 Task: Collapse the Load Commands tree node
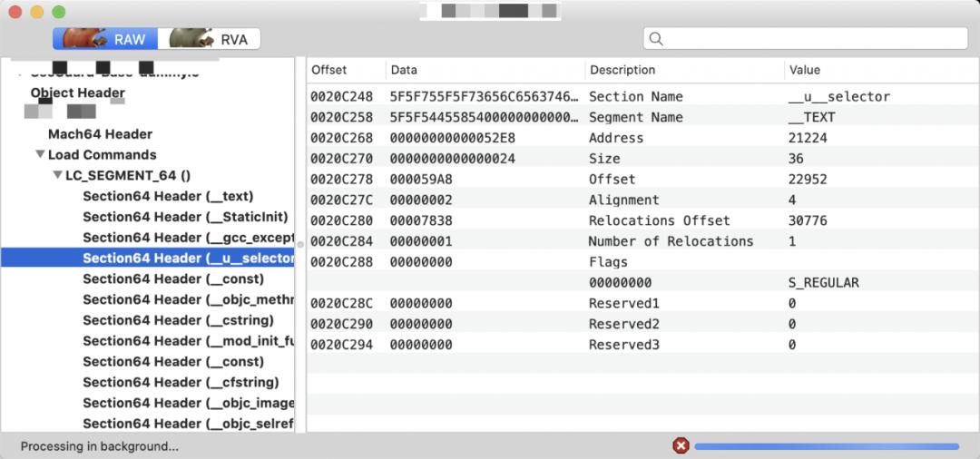40,154
